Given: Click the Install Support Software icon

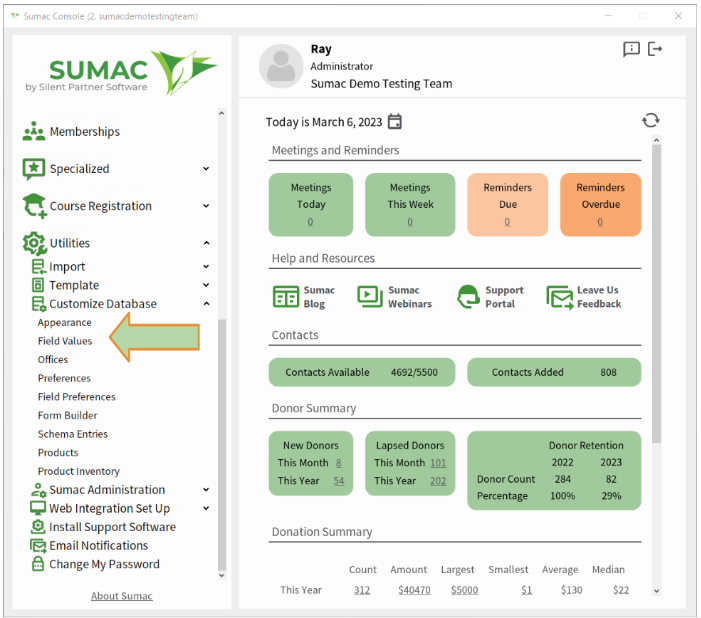Looking at the screenshot, I should pyautogui.click(x=38, y=527).
